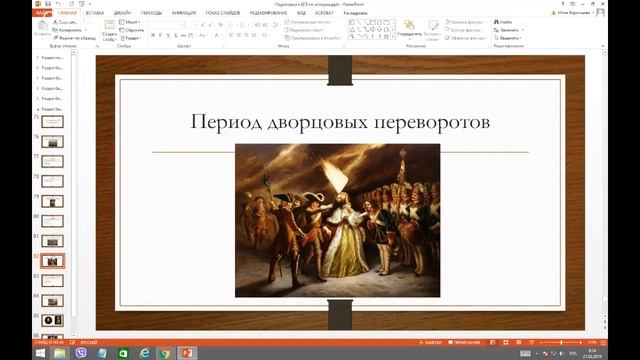Switch to the РЕЦЕНЗИРОВАНИЕ tab
Viewport: 640px width, 360px height.
tap(268, 13)
